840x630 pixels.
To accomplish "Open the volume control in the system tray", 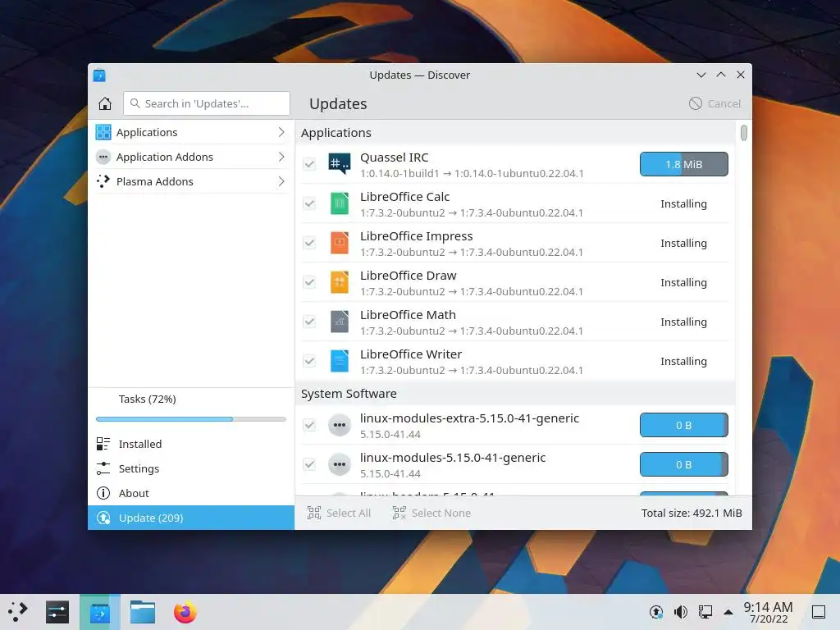I will point(680,612).
